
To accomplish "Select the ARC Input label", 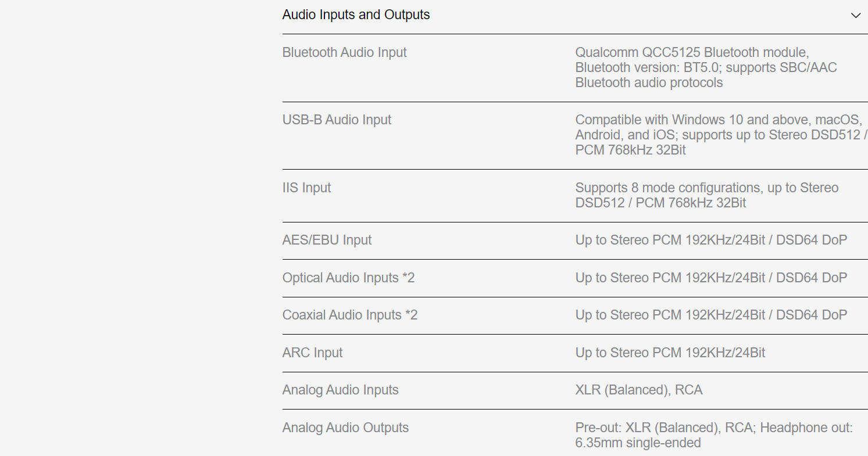I will (312, 353).
